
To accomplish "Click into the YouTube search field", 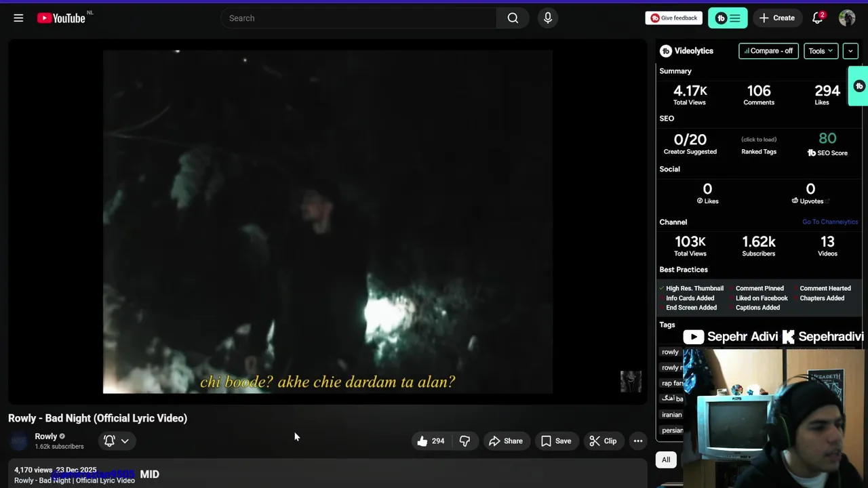I will pyautogui.click(x=359, y=18).
